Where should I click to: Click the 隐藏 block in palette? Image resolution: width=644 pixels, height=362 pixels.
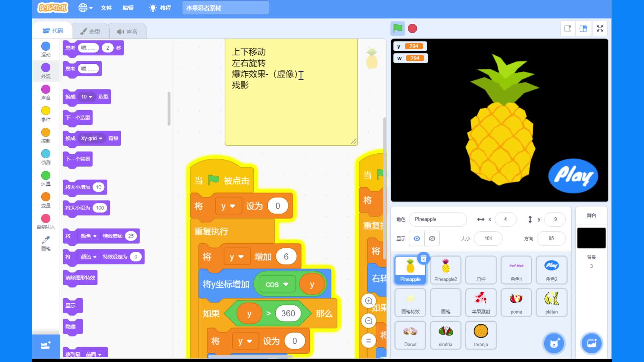[x=72, y=326]
